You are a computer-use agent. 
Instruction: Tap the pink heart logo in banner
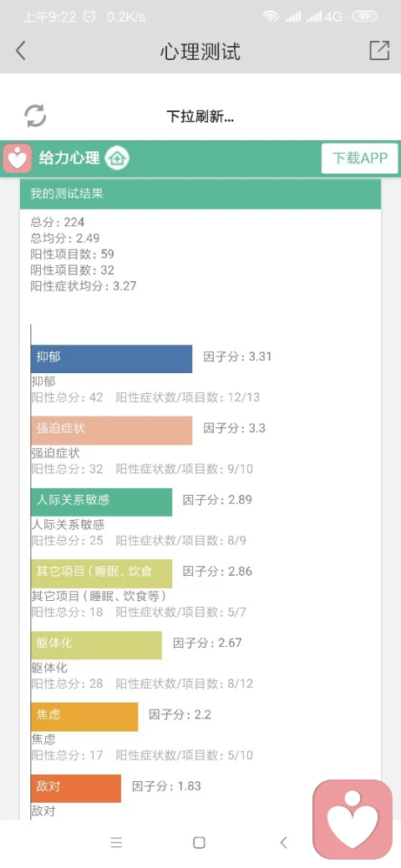(18, 159)
